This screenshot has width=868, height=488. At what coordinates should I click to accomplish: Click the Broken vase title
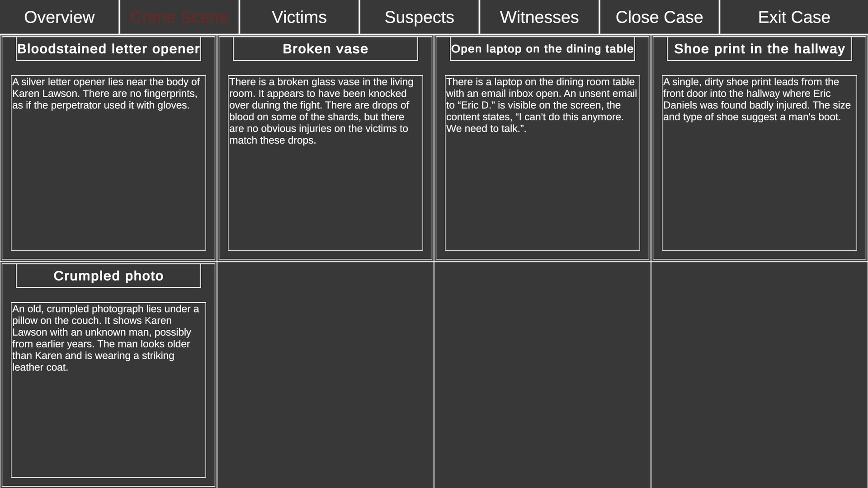(x=325, y=49)
